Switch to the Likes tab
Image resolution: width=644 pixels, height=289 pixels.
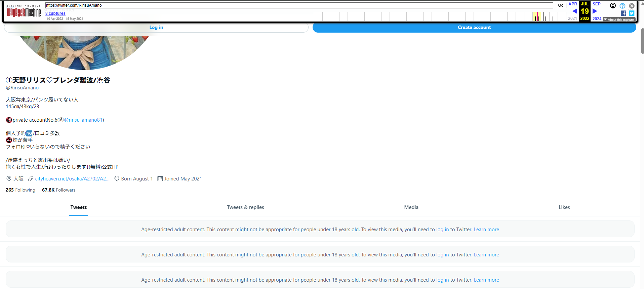click(564, 207)
